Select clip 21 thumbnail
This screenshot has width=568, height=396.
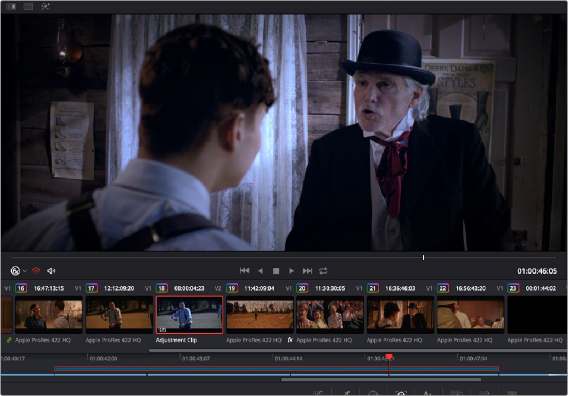(x=400, y=314)
